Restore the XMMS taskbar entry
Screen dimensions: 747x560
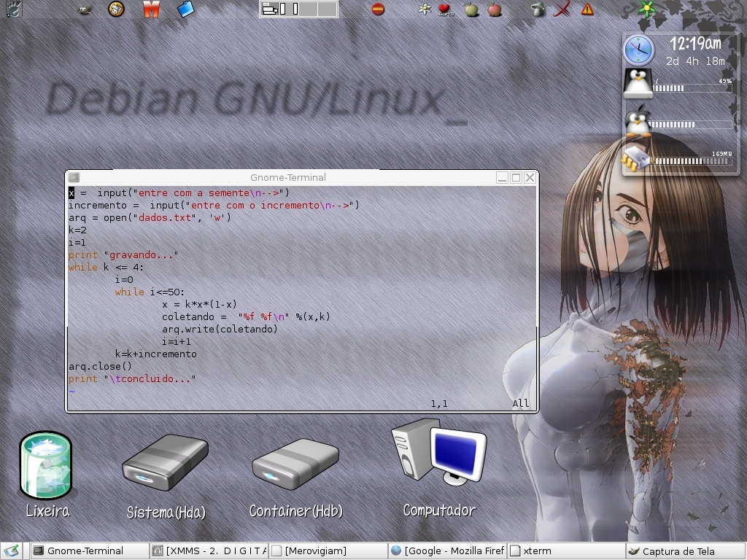point(209,551)
